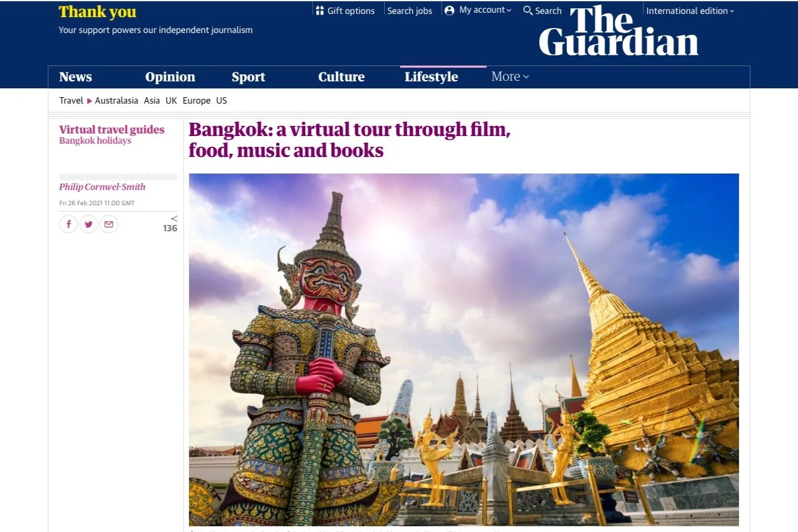Select Asia in travel subnavigation
Screen dimensions: 798x532
coord(152,100)
